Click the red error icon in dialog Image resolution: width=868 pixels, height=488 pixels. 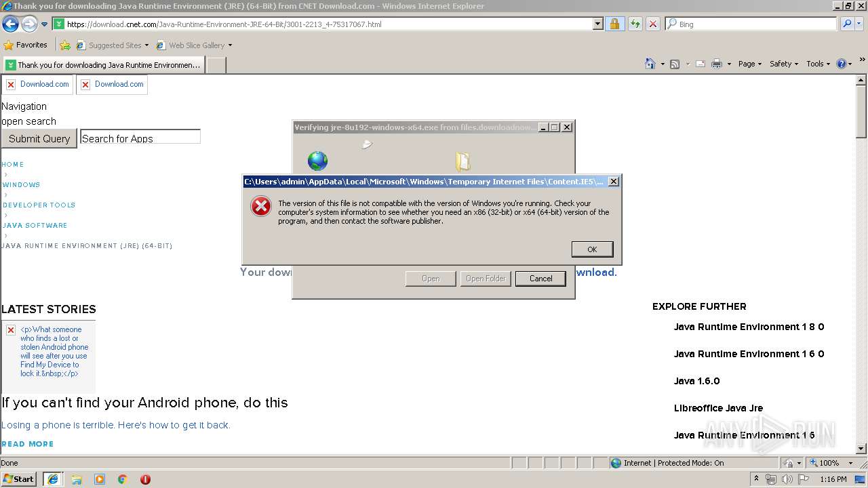coord(261,206)
